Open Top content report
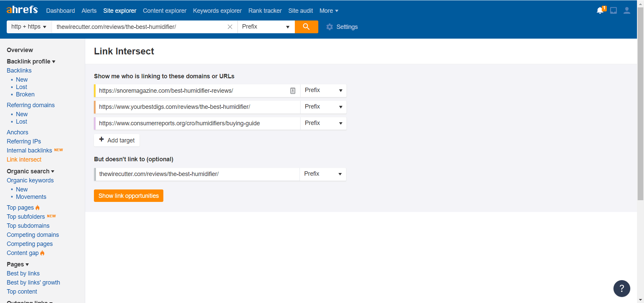The height and width of the screenshot is (303, 644). pyautogui.click(x=22, y=292)
